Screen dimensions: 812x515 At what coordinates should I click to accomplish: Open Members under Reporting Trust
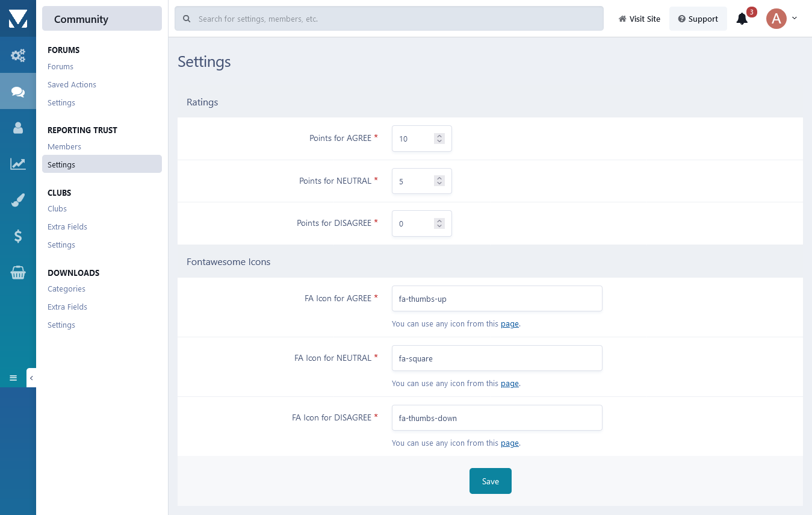pyautogui.click(x=64, y=146)
